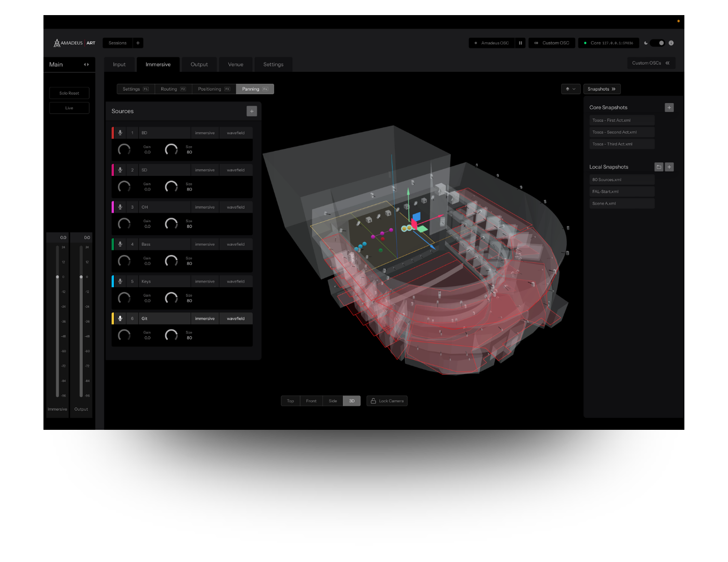
Task: Add a new session tab with plus
Action: pyautogui.click(x=138, y=43)
